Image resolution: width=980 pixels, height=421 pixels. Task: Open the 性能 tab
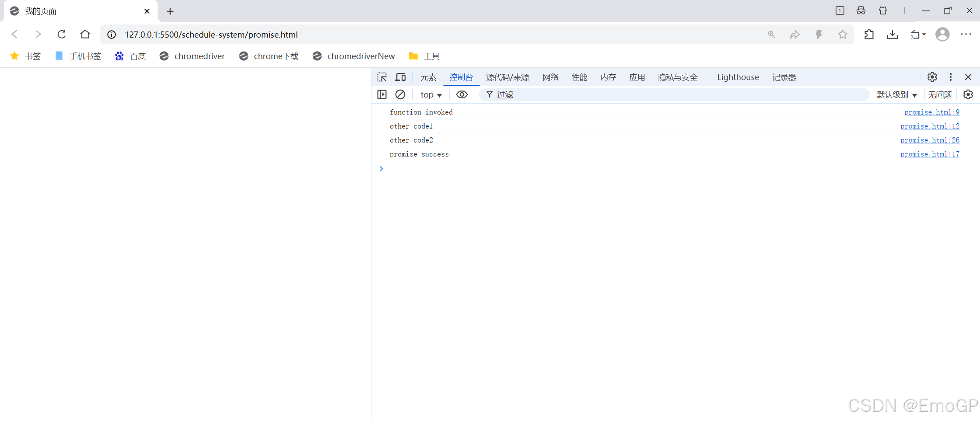579,77
